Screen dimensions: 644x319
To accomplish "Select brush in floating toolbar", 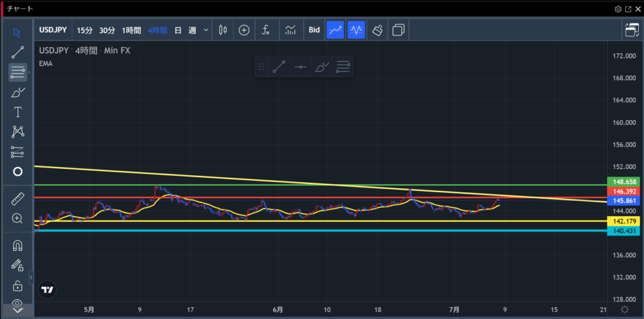I will pyautogui.click(x=321, y=67).
